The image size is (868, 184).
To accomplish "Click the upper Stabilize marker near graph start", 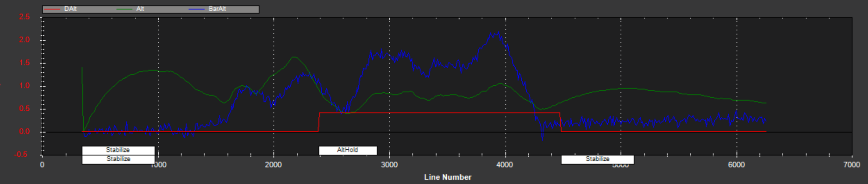I will pyautogui.click(x=118, y=150).
